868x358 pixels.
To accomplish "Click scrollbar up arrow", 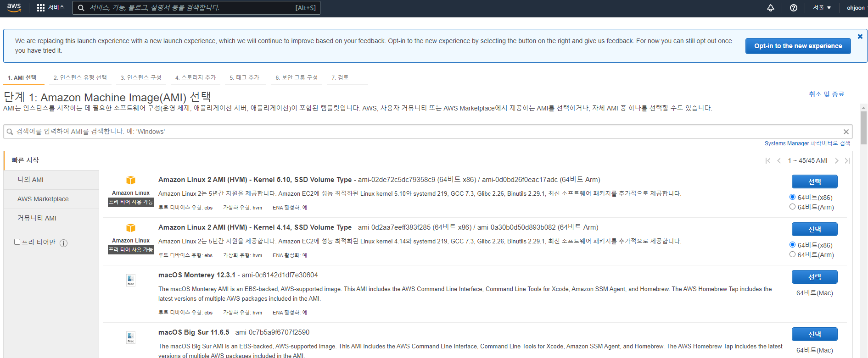I will point(864,107).
